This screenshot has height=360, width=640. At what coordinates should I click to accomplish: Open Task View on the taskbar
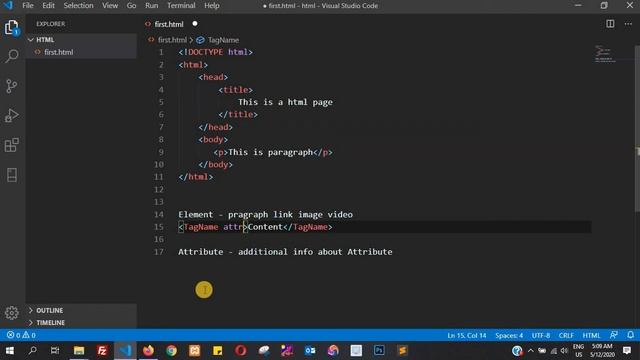pos(55,351)
